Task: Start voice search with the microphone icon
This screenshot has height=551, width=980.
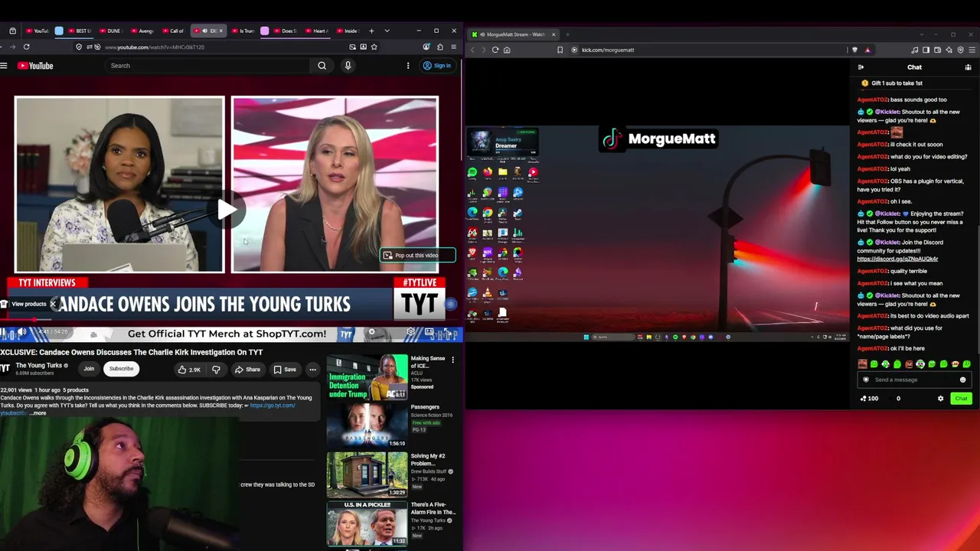Action: [x=348, y=66]
